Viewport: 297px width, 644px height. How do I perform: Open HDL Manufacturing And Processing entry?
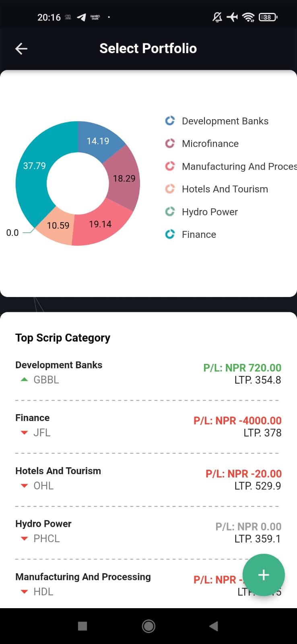[x=121, y=584]
